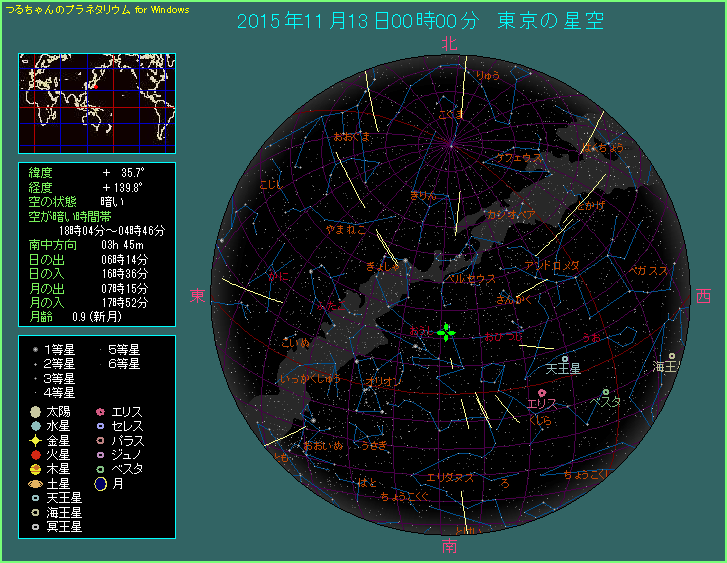Image resolution: width=727 pixels, height=563 pixels.
Task: Click the north (北) direction label
Action: click(449, 44)
